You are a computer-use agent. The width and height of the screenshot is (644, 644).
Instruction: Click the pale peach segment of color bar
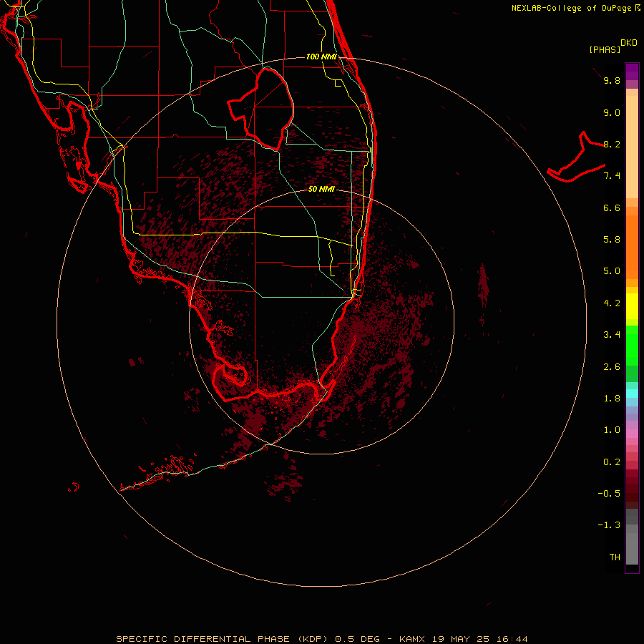point(632,147)
